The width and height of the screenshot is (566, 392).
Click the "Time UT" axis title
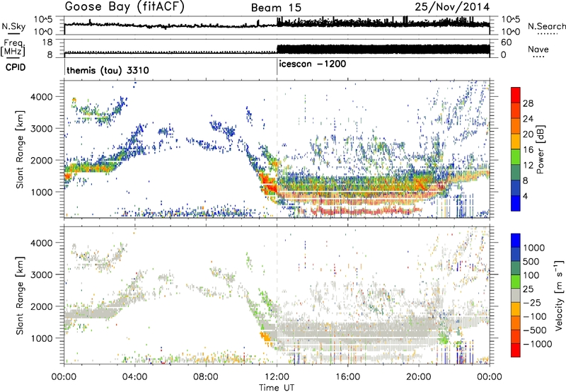pyautogui.click(x=277, y=388)
